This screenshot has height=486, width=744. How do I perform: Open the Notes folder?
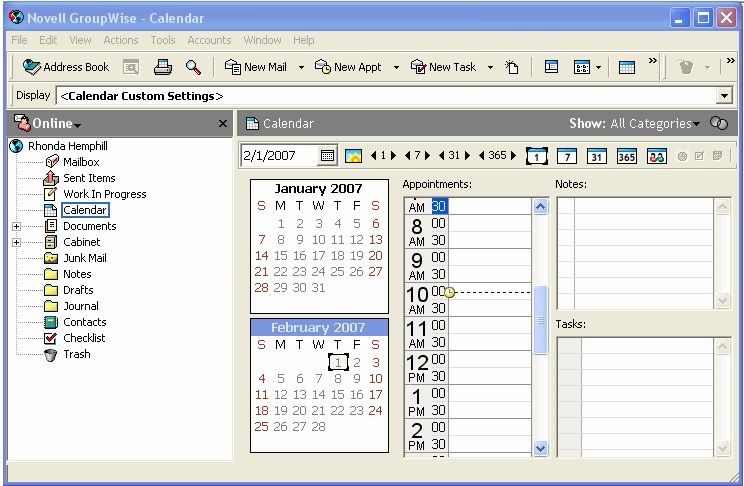tap(77, 274)
